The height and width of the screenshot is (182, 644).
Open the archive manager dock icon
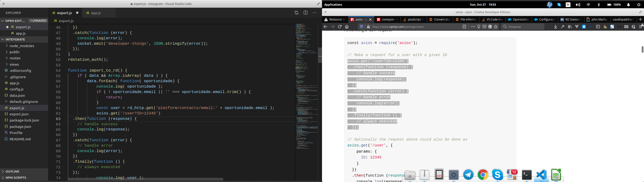[x=425, y=175]
